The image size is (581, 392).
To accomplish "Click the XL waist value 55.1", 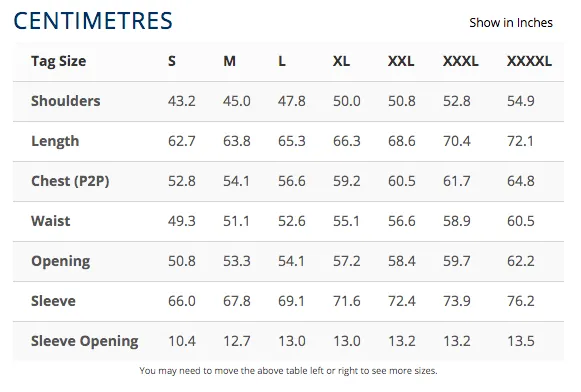I will (346, 221).
